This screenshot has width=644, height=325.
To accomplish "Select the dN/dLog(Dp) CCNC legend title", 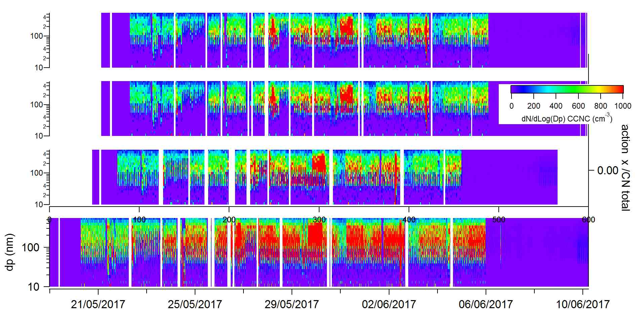I will [567, 118].
